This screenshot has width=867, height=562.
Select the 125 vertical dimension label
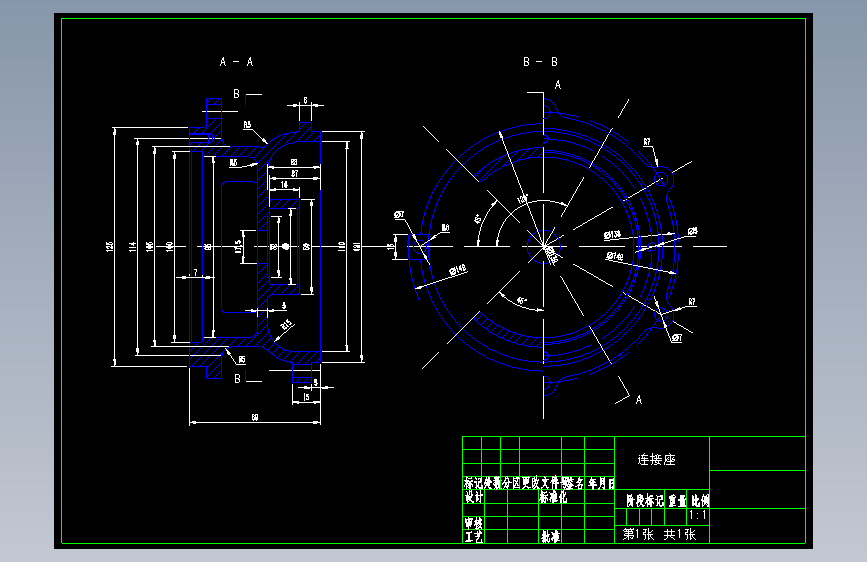click(109, 246)
